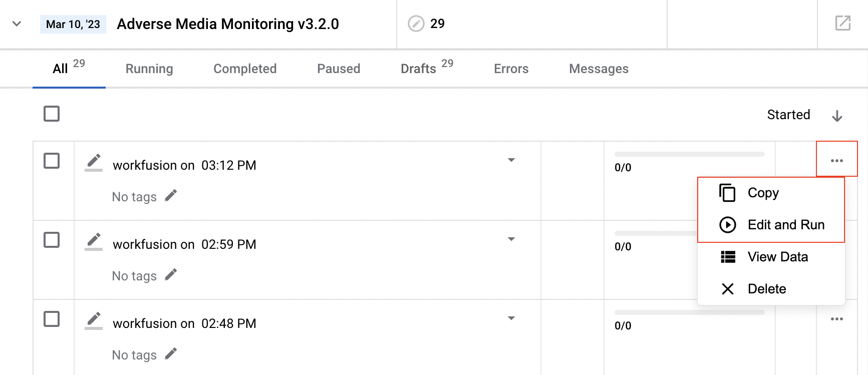Viewport: 868px width, 375px height.
Task: Switch to the Completed tab
Action: [245, 69]
